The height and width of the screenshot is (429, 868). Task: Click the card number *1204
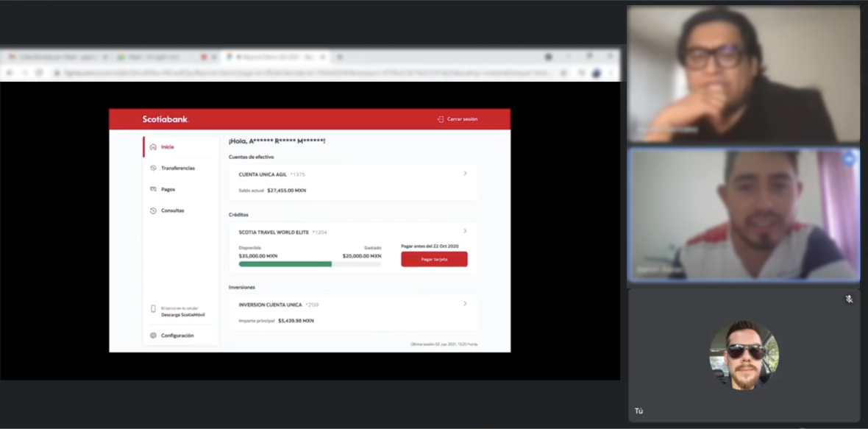(319, 233)
